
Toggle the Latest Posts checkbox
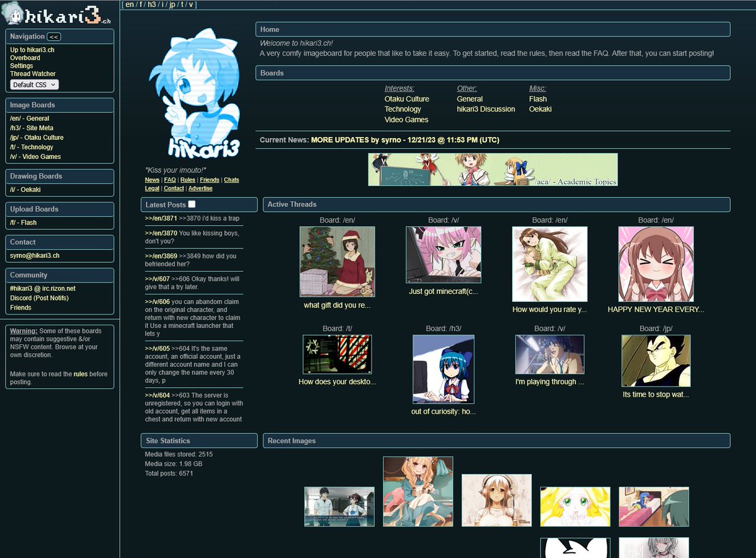click(x=192, y=204)
